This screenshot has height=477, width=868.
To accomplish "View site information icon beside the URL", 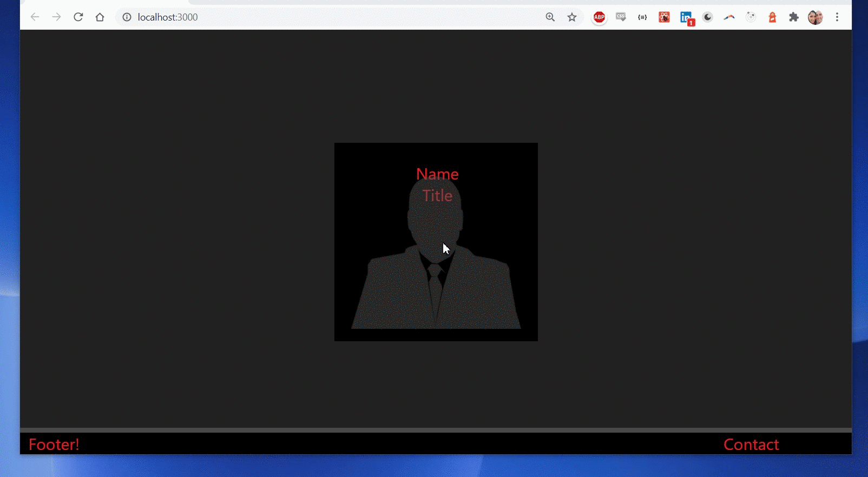I will click(x=127, y=17).
